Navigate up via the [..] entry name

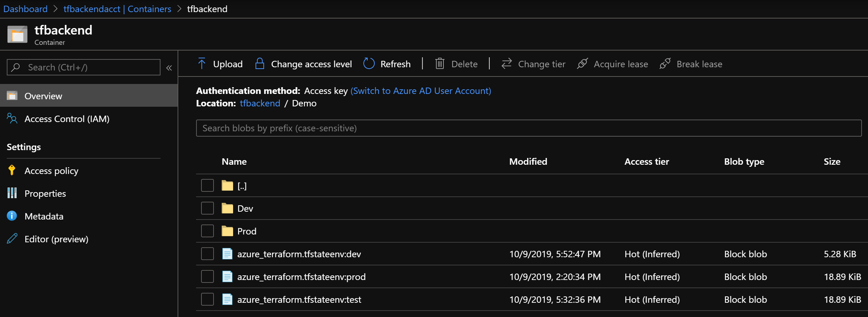pos(242,186)
